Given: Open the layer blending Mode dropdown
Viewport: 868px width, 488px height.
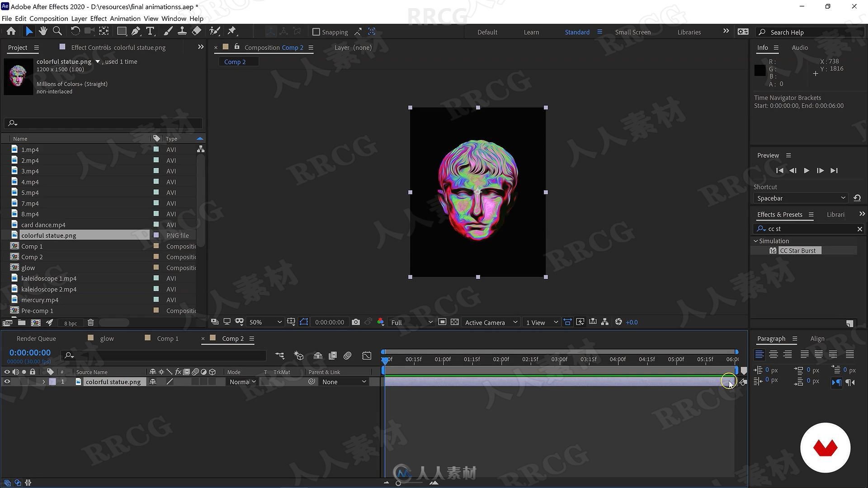Looking at the screenshot, I should tap(242, 382).
